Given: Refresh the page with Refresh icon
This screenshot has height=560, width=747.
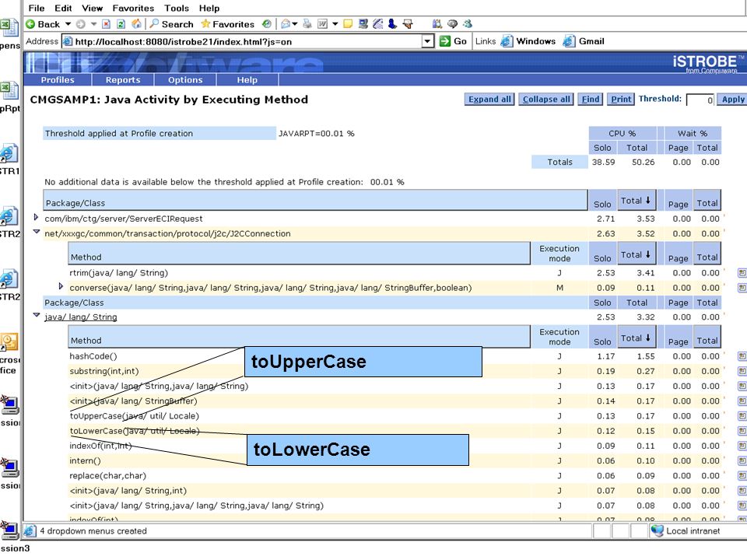Looking at the screenshot, I should point(121,24).
